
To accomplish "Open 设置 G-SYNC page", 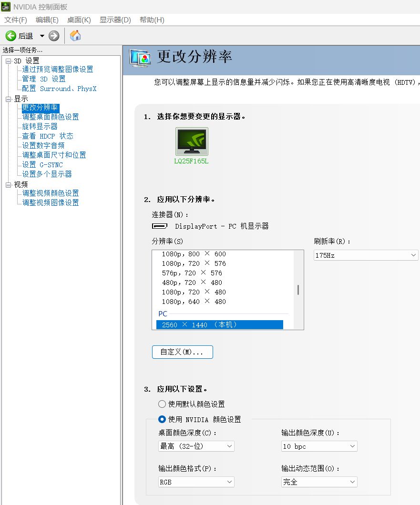I will tap(42, 164).
